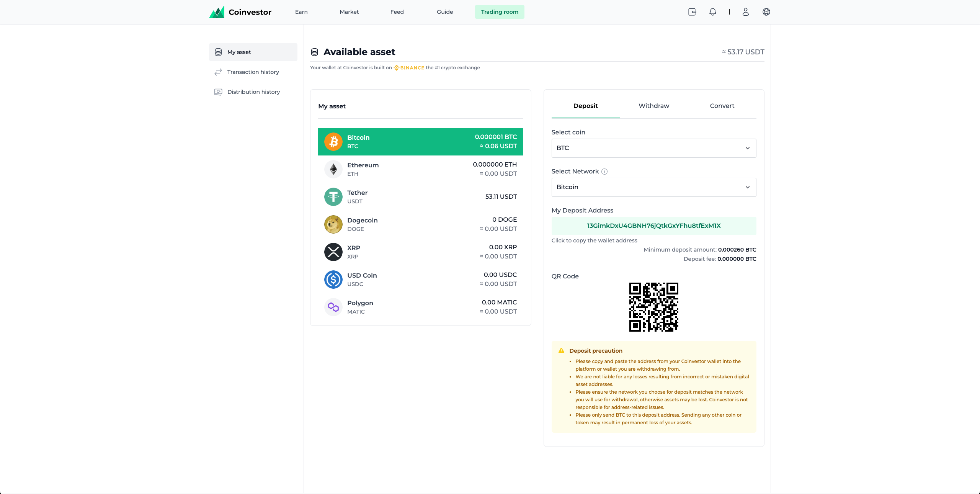This screenshot has height=494, width=980.
Task: Click the globe language icon
Action: [766, 12]
